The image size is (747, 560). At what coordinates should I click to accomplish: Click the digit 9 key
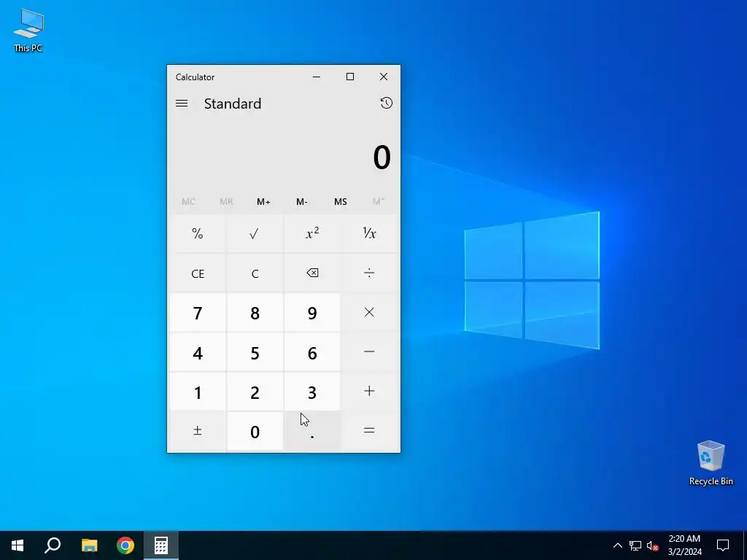(x=312, y=312)
